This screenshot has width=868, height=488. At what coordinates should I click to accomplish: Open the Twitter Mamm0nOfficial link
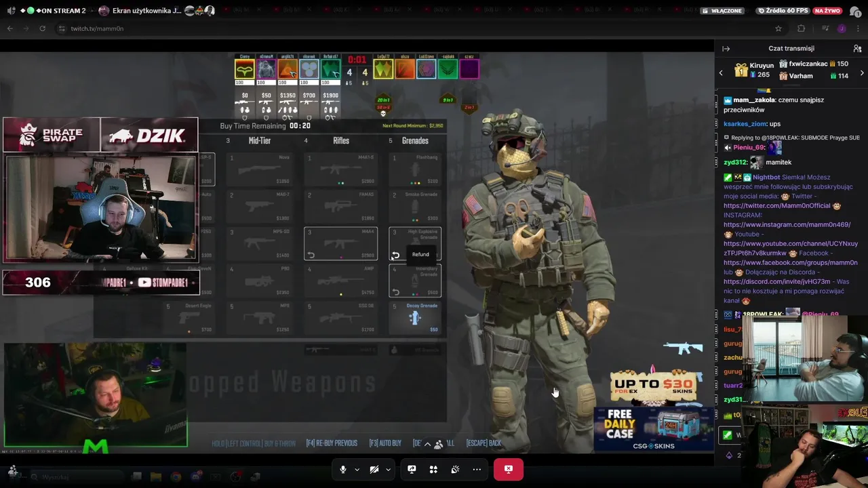click(776, 205)
